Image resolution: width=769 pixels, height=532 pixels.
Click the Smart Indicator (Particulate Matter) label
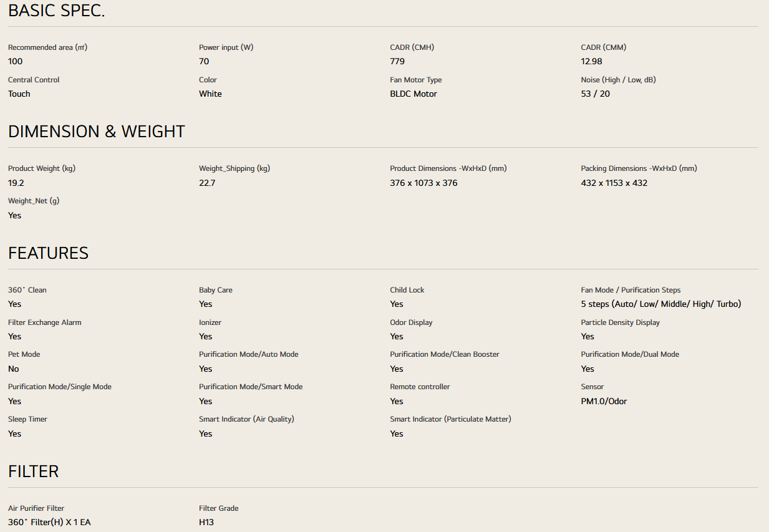pyautogui.click(x=450, y=419)
